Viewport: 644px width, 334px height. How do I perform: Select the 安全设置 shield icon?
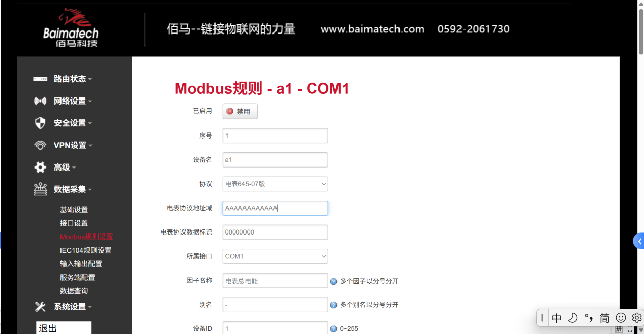pos(40,123)
